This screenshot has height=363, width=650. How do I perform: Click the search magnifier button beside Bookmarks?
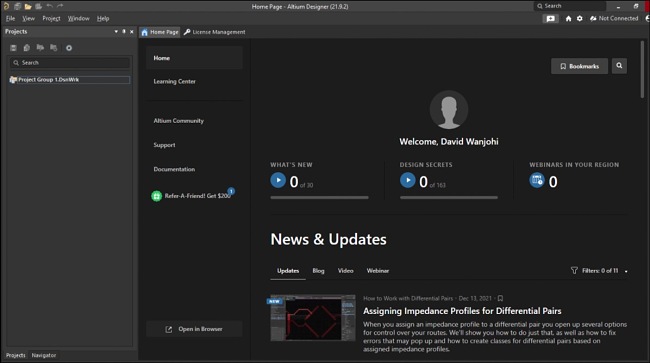click(x=619, y=66)
